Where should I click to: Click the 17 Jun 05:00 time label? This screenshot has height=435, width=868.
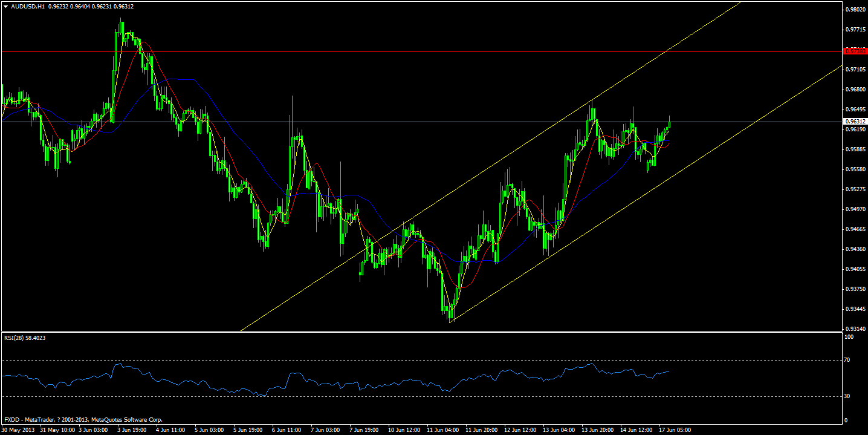pos(676,430)
